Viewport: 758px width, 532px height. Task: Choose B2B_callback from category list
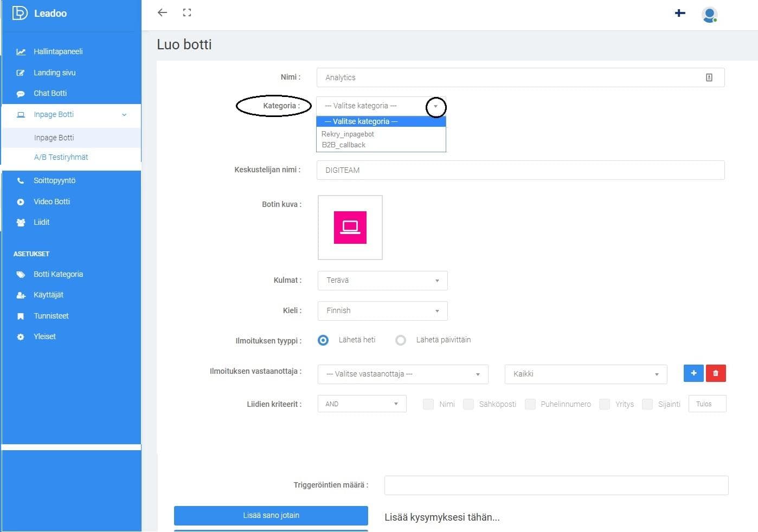(x=344, y=145)
